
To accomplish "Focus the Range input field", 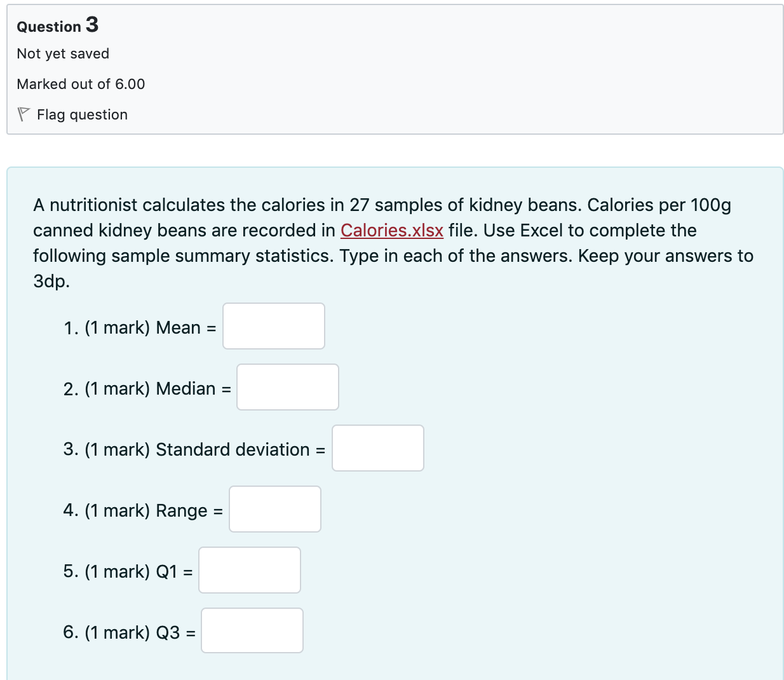I will click(x=274, y=509).
